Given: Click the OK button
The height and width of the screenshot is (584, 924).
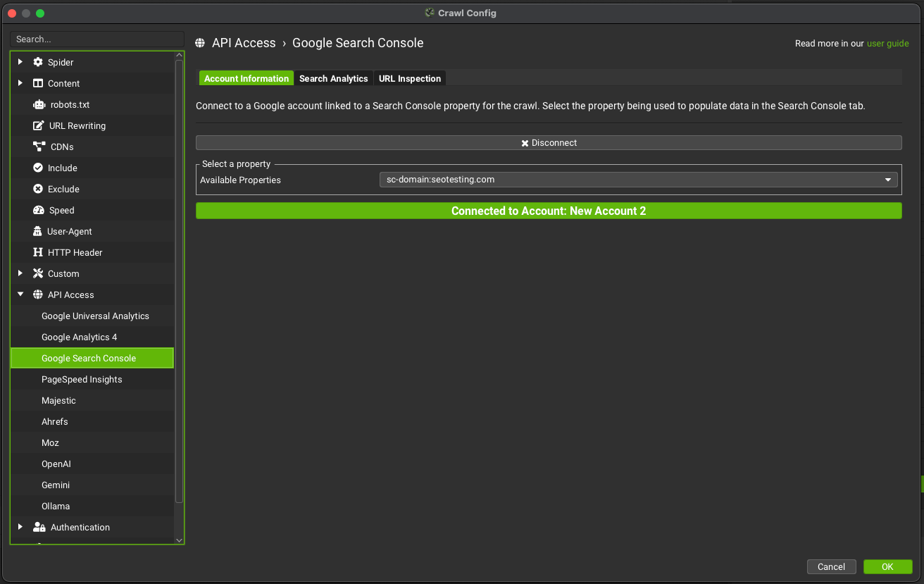Looking at the screenshot, I should [887, 566].
